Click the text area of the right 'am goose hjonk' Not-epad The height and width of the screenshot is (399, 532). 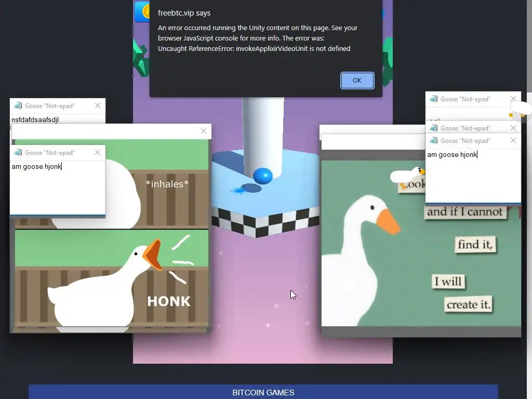[x=473, y=176]
